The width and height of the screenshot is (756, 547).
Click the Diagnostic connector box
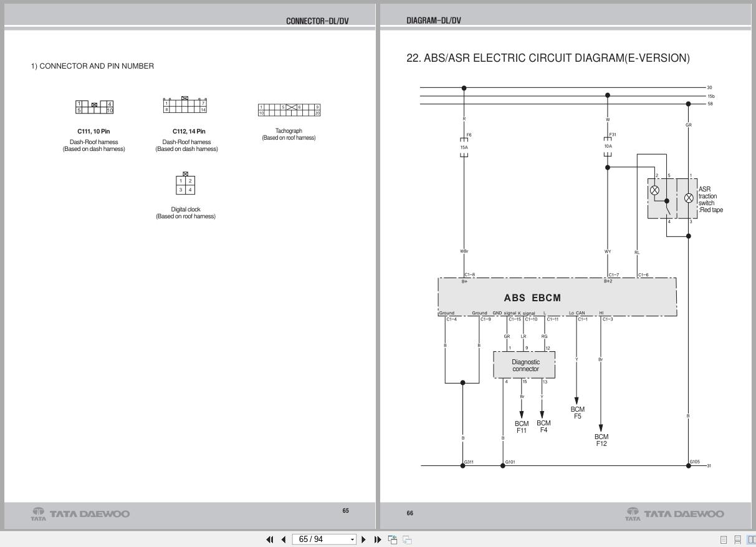point(524,365)
